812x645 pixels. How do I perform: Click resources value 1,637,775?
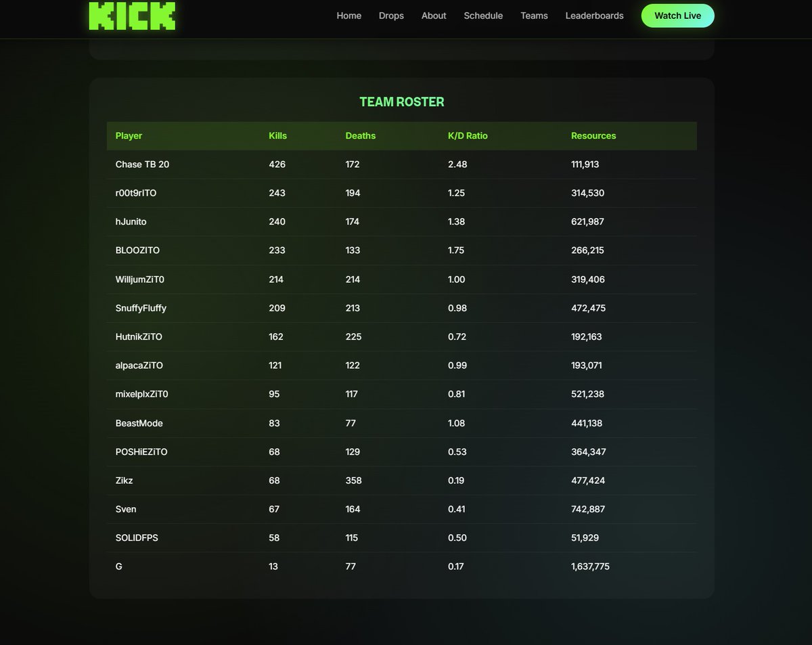pos(590,566)
